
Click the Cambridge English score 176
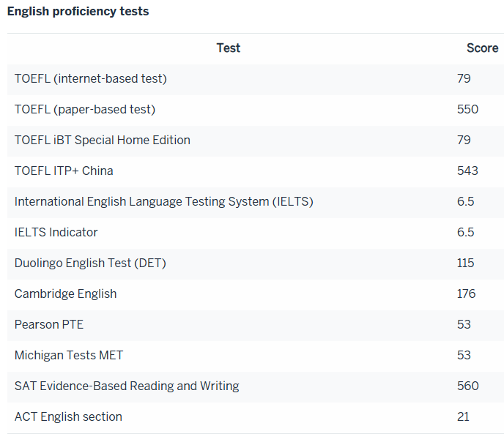point(466,294)
